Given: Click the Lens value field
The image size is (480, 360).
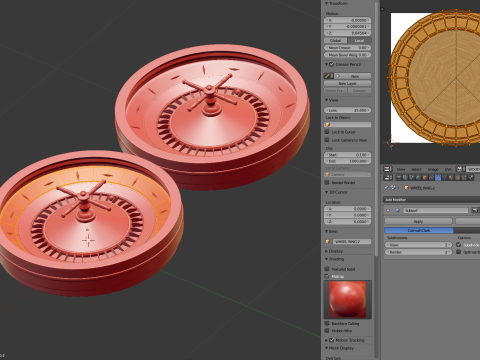Looking at the screenshot, I should coord(348,110).
